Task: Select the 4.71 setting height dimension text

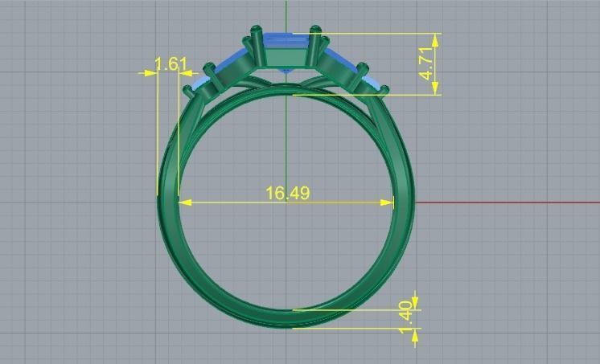Action: 427,63
